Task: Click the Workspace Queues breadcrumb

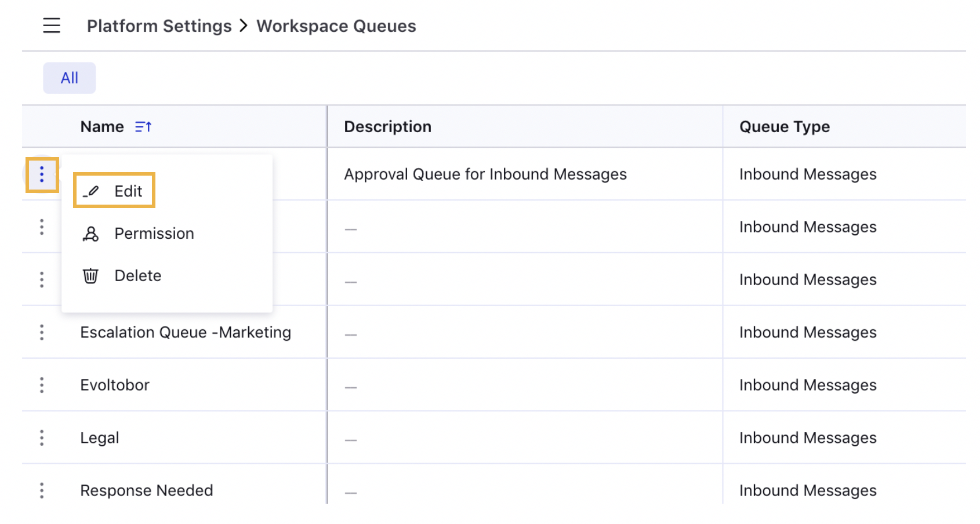Action: pos(336,26)
